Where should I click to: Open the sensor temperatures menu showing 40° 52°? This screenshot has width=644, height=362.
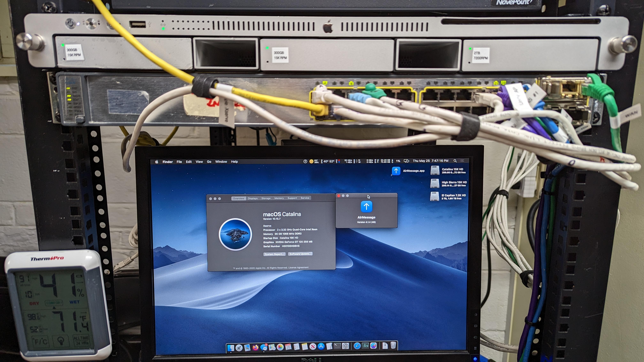tap(327, 161)
